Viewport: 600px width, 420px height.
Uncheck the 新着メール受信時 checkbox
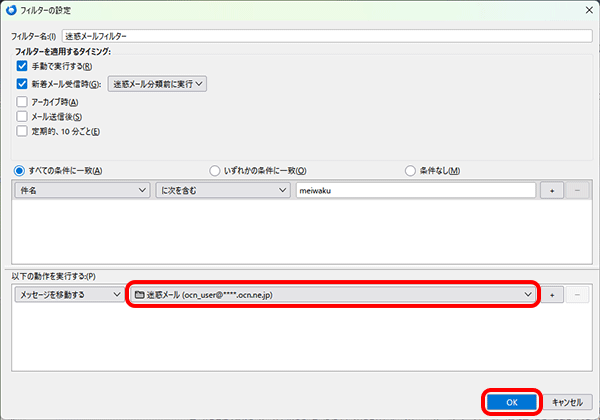tap(22, 84)
